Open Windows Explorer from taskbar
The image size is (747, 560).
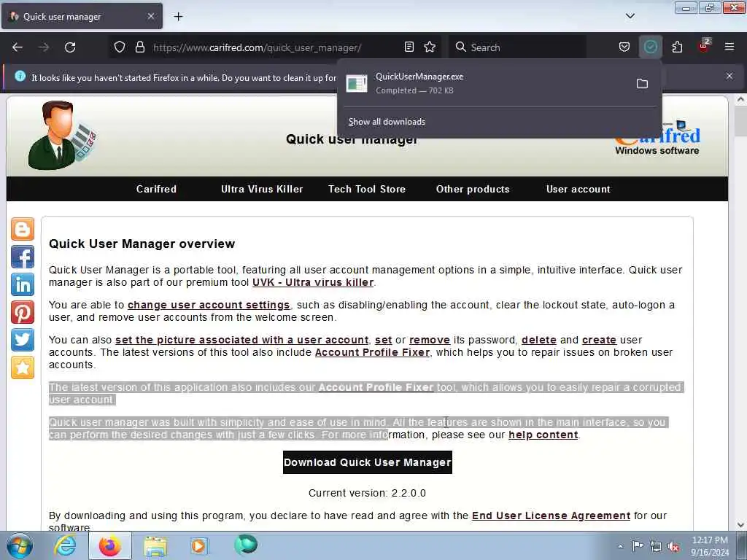tap(155, 545)
